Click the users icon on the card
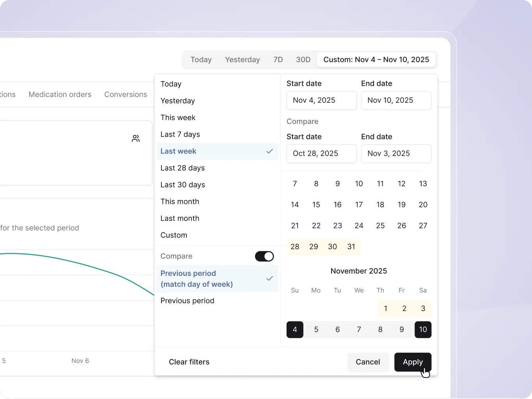Image resolution: width=532 pixels, height=399 pixels. [x=136, y=138]
